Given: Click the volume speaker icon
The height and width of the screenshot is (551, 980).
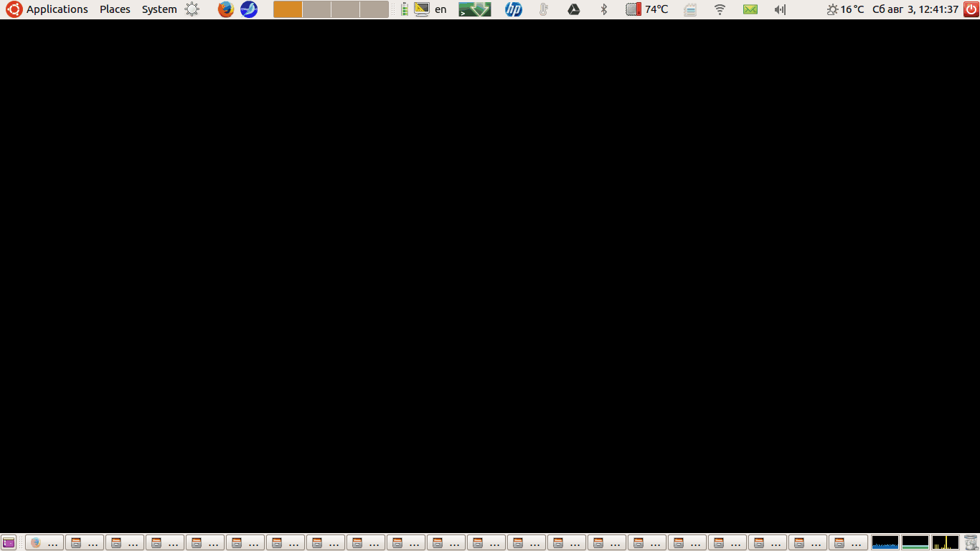Looking at the screenshot, I should (781, 9).
